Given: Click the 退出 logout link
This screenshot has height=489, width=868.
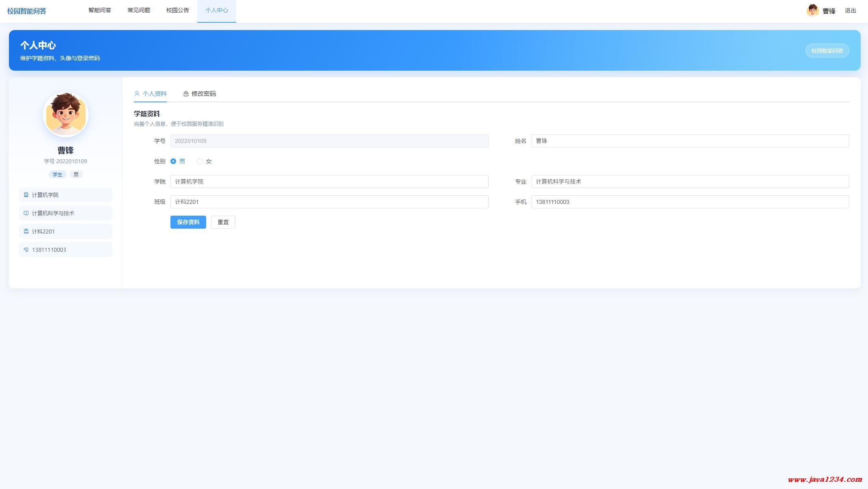Looking at the screenshot, I should click(x=851, y=11).
